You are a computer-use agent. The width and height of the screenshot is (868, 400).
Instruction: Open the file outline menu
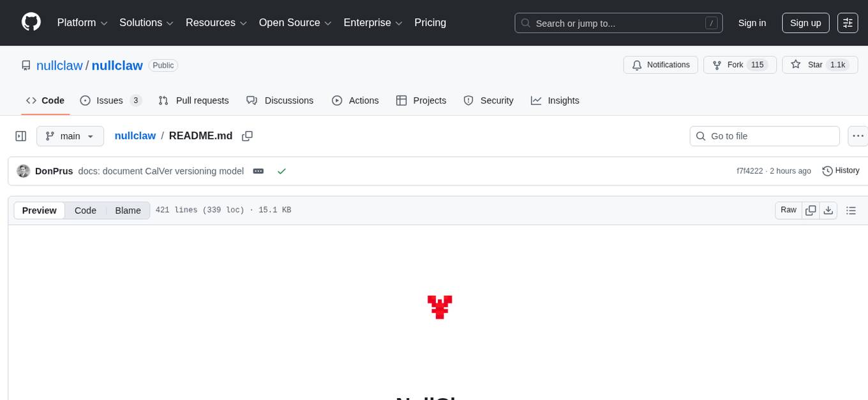tap(851, 210)
